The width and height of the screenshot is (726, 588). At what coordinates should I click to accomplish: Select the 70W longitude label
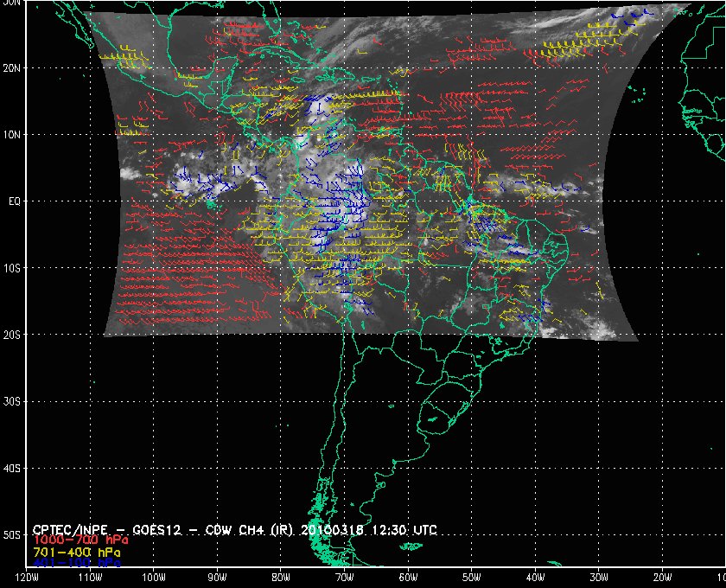tap(345, 578)
